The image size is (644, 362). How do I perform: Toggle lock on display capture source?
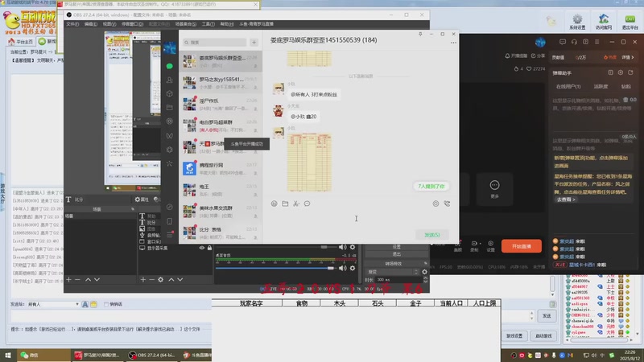[209, 248]
